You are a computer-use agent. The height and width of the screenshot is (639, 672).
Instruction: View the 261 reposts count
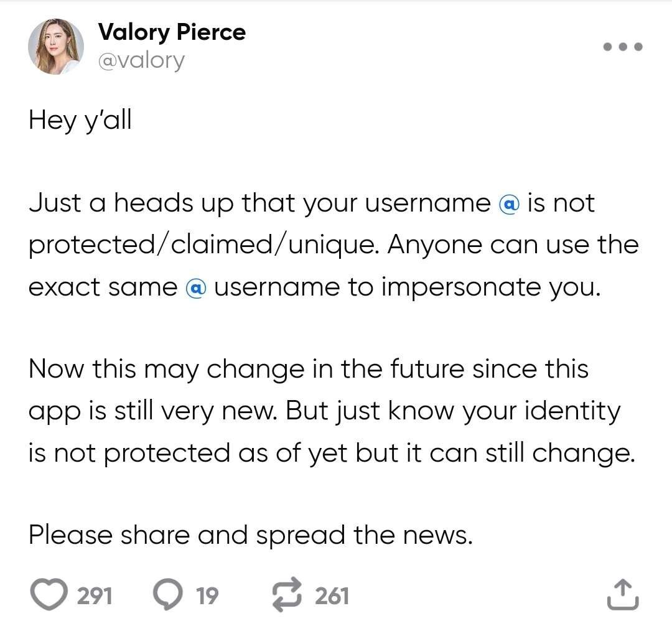pos(332,596)
